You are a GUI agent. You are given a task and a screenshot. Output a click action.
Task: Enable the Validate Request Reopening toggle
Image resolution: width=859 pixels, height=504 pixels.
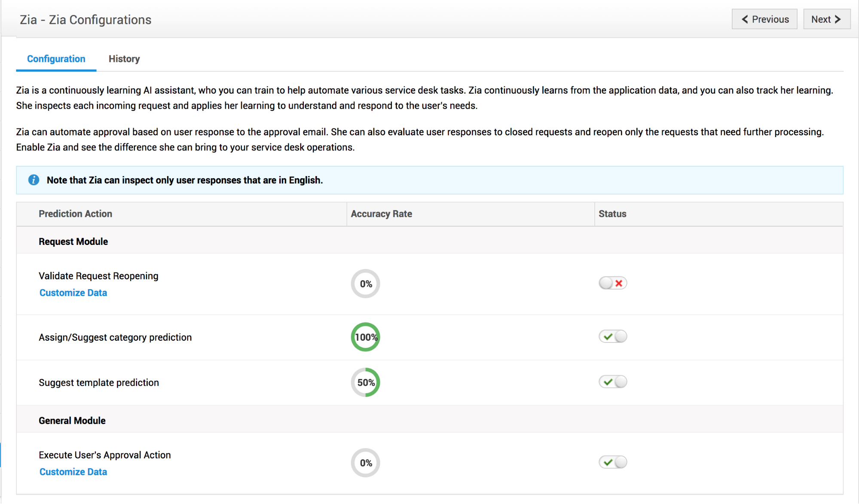tap(613, 283)
